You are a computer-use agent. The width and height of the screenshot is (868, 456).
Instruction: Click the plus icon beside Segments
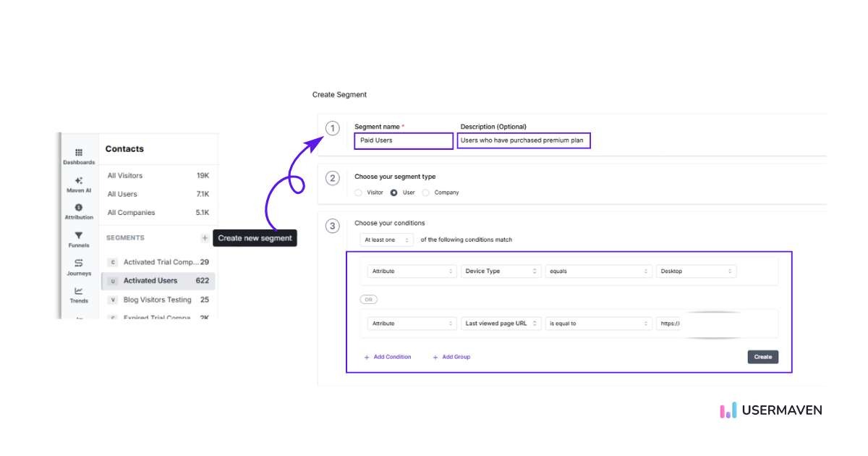click(205, 238)
